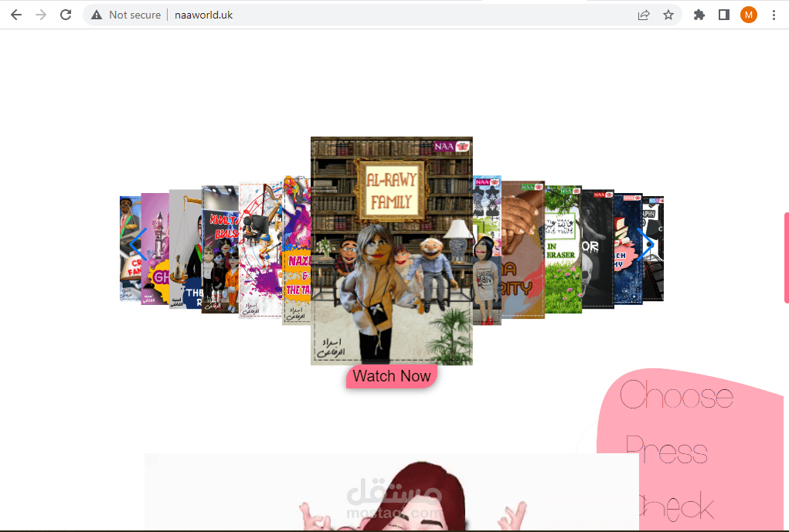Screen dimensions: 789x532
Task: Select the handshake poster thumbnail
Action: pos(523,249)
